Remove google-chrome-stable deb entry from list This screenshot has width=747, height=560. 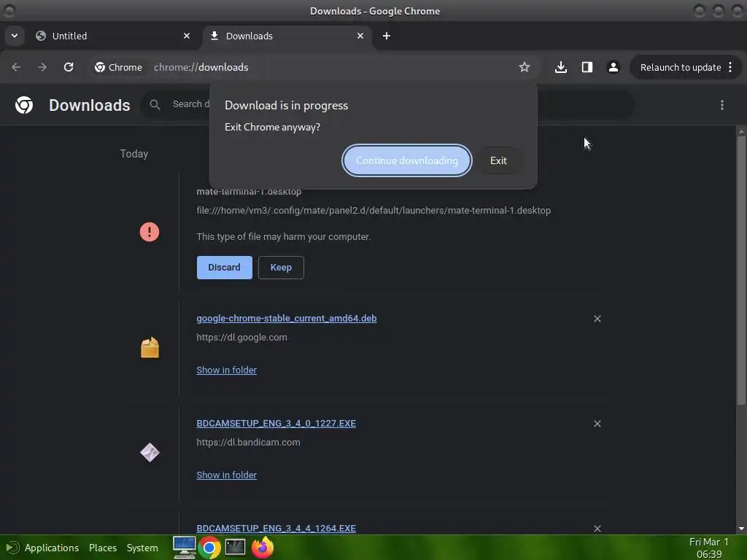coord(597,319)
